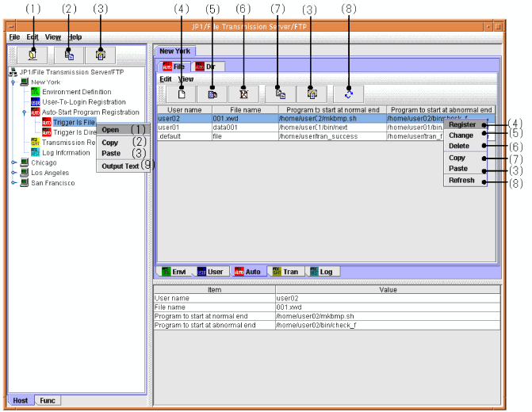The image size is (532, 412).
Task: Click the Copy toolbar icon in left pane
Action: 68,55
